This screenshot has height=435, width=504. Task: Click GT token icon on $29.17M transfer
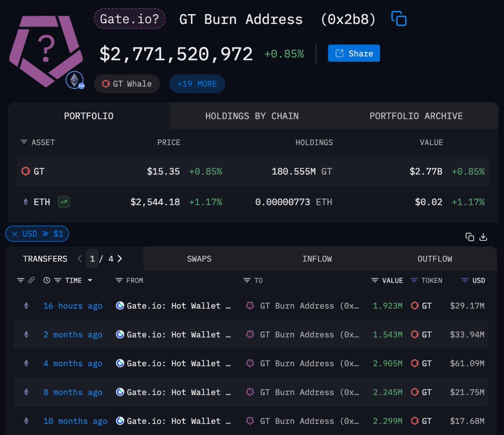(x=415, y=306)
